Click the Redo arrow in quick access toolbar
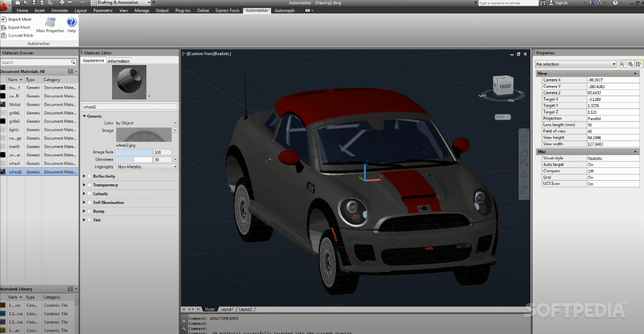This screenshot has width=644, height=334. (x=82, y=2)
